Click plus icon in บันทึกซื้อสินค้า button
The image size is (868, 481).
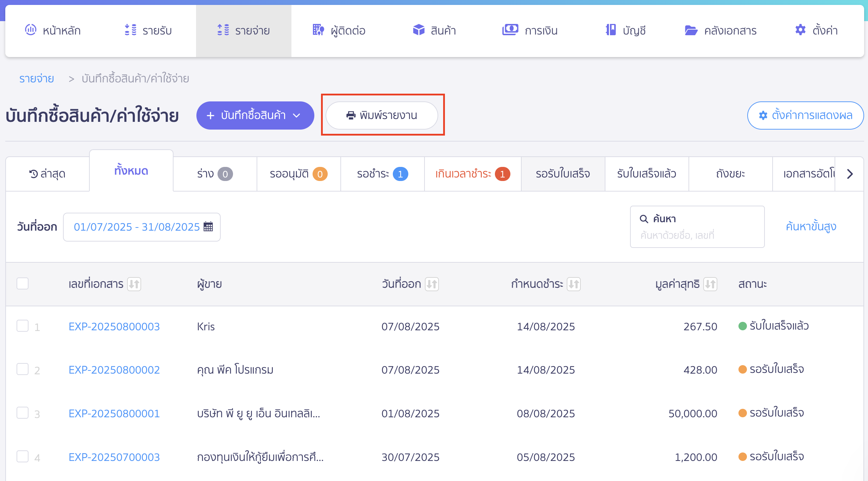(x=210, y=115)
